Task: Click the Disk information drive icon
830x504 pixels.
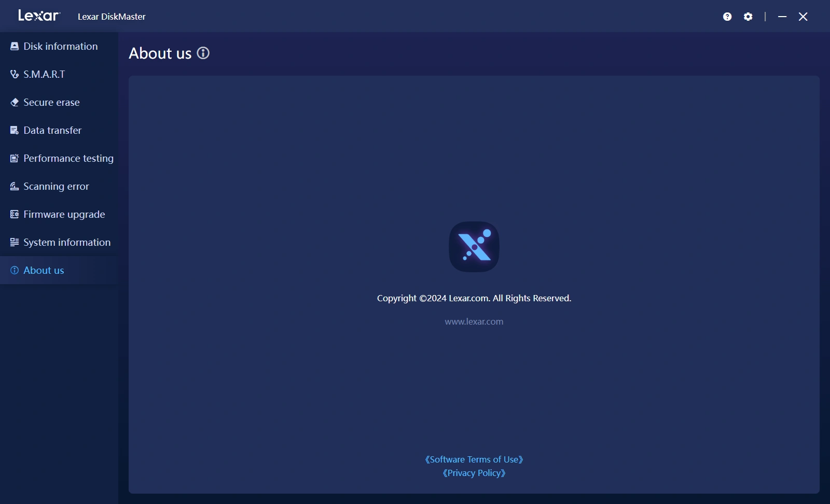Action: click(15, 46)
